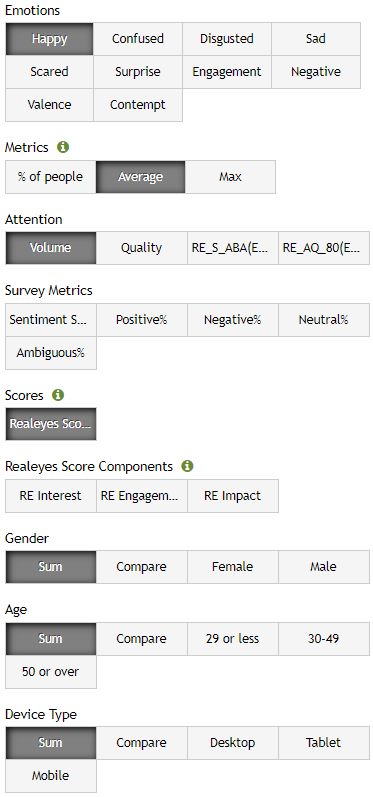Switch metric to % of people
Viewport: 373px width, 797px height.
point(50,177)
